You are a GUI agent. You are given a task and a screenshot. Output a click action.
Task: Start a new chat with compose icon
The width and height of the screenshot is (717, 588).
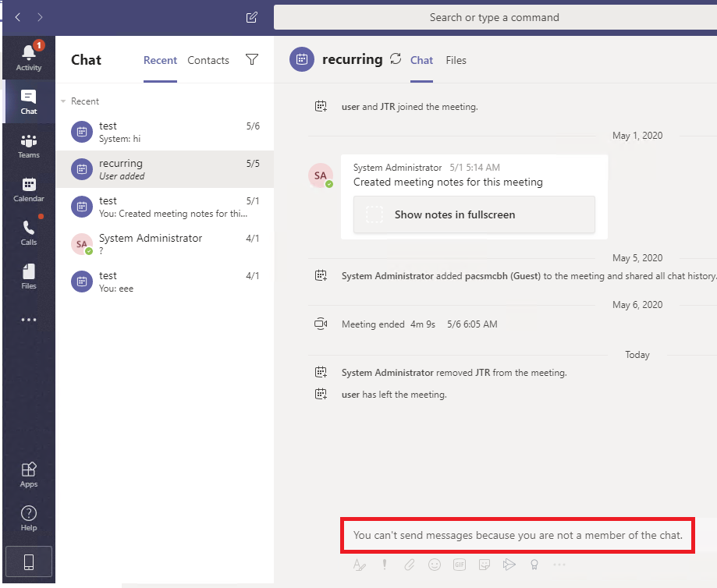click(x=252, y=17)
